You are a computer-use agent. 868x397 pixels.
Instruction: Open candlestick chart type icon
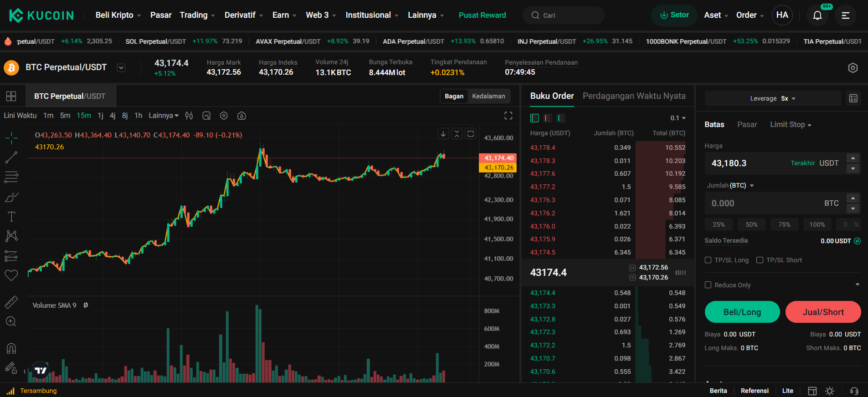(189, 116)
